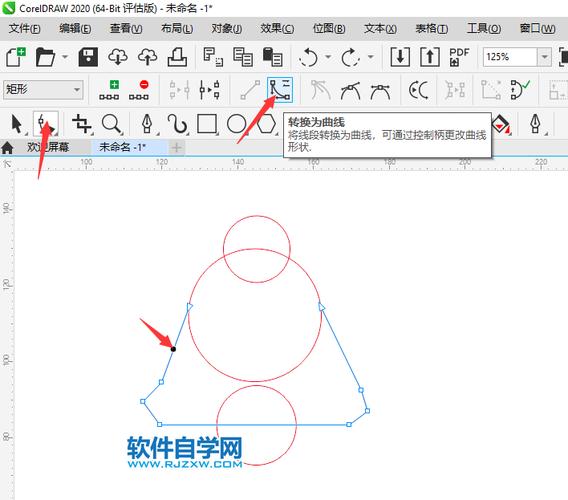Open the 查看(V) menu
Viewport: 568px width, 500px height.
(126, 28)
